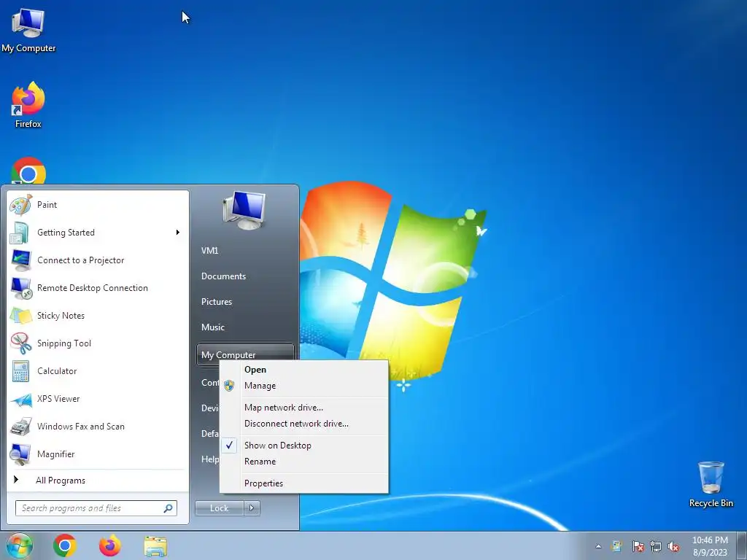Expand the Getting Started submenu arrow
Screen dimensions: 747x560
point(178,233)
